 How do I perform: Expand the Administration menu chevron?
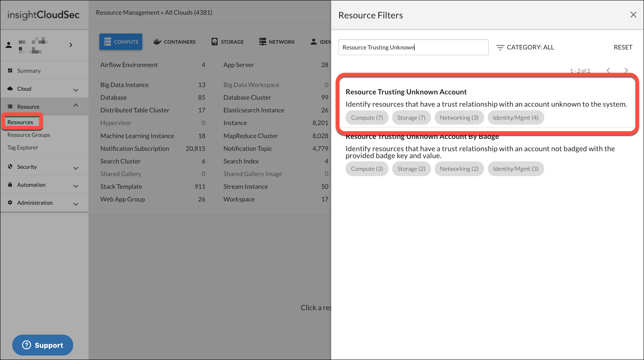coord(76,204)
